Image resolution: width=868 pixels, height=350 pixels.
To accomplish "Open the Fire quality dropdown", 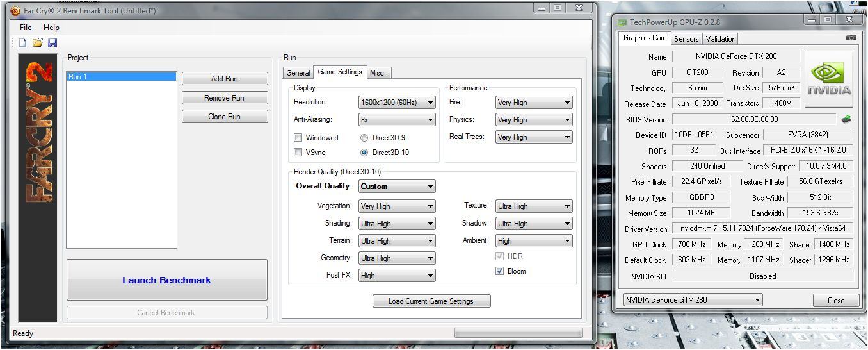I will [534, 103].
